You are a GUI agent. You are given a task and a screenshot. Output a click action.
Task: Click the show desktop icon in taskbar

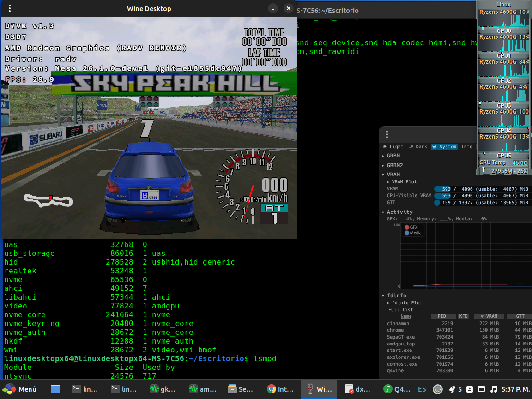click(x=55, y=389)
